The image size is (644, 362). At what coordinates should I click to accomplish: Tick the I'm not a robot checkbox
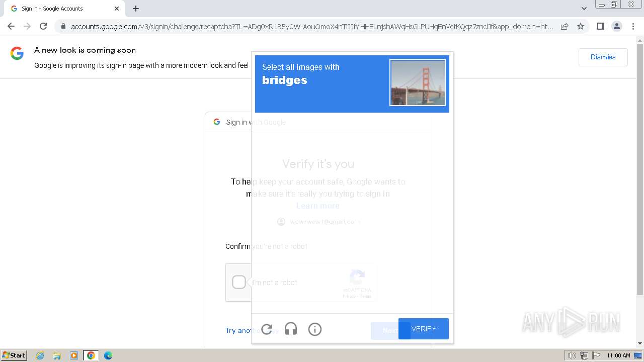[x=239, y=282]
